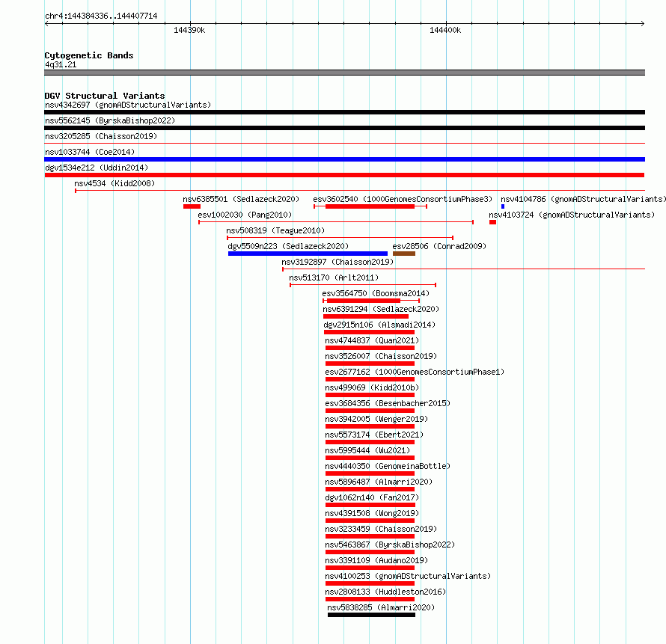Click the nsv5562145 ByrskaBishop2022 variant label
Viewport: 666px width, 644px height.
[110, 120]
